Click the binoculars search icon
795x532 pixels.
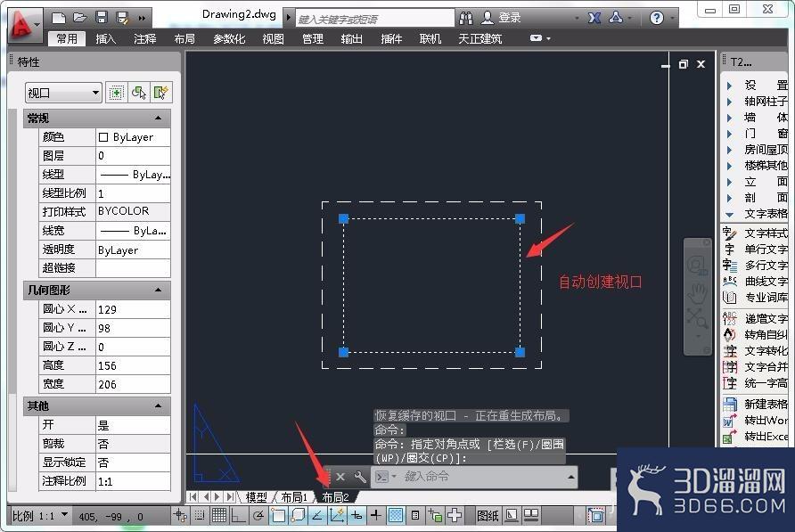coord(466,18)
